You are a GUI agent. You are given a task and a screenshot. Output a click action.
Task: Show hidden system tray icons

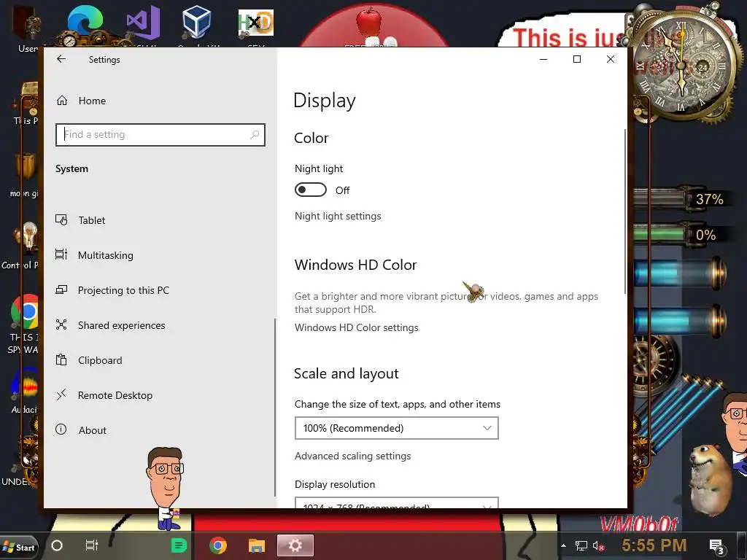click(564, 545)
